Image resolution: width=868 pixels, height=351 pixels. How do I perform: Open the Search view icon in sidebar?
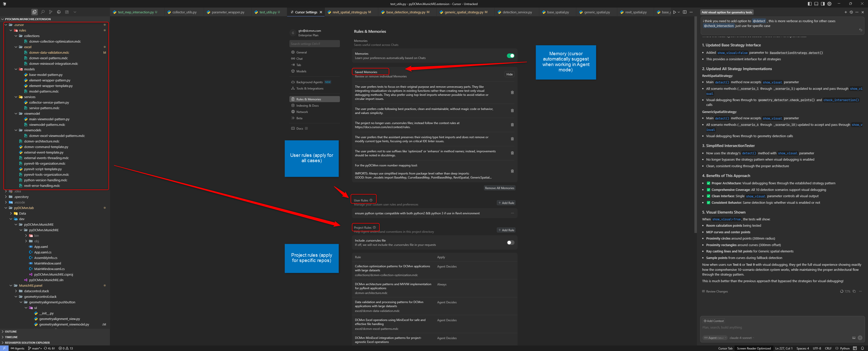tap(42, 12)
